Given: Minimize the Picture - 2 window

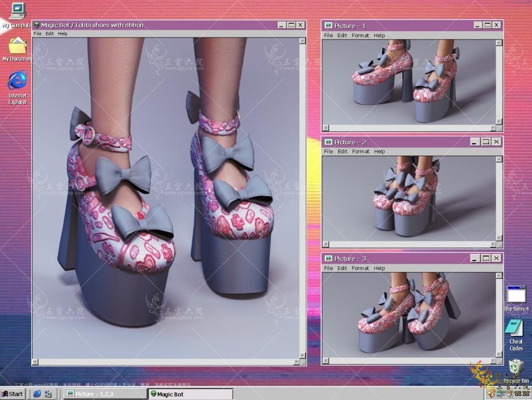Looking at the screenshot, I should [475, 142].
